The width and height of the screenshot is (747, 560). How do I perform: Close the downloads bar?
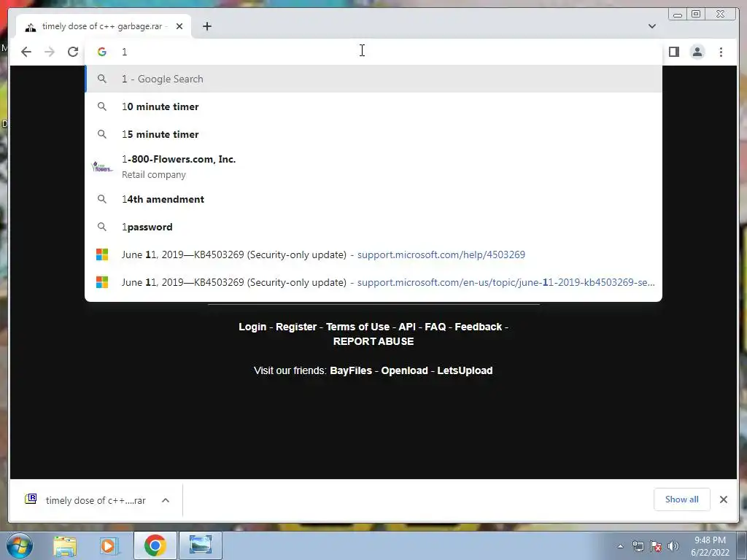(x=723, y=499)
